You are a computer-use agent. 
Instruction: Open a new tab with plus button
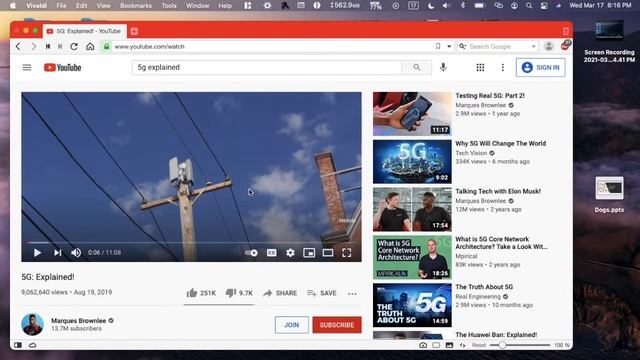pos(134,31)
